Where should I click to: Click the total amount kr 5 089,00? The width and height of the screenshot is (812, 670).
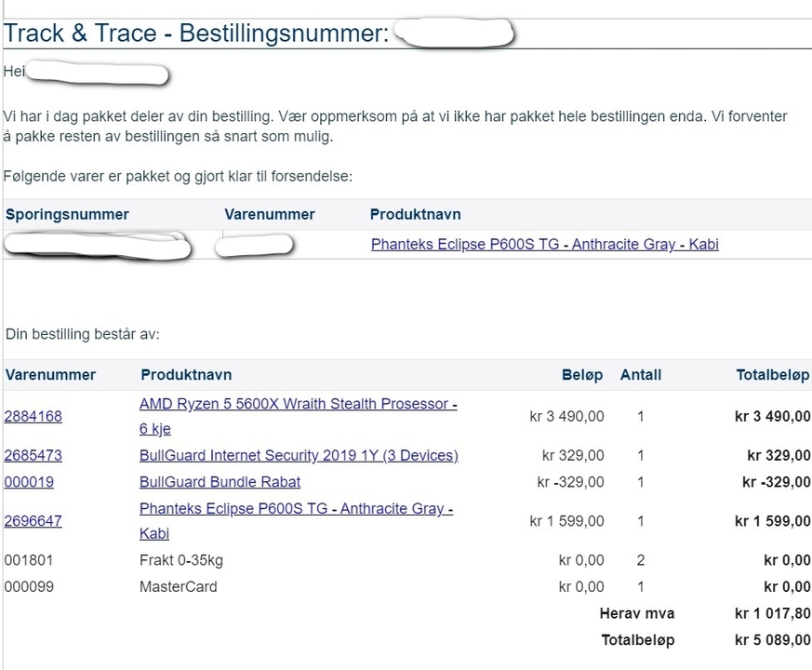[772, 640]
